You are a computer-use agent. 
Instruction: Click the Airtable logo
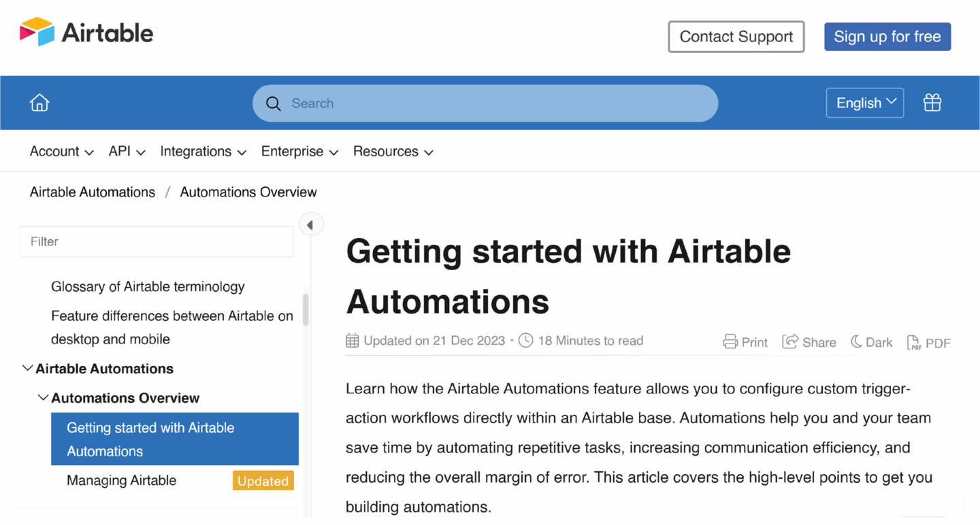pyautogui.click(x=86, y=32)
